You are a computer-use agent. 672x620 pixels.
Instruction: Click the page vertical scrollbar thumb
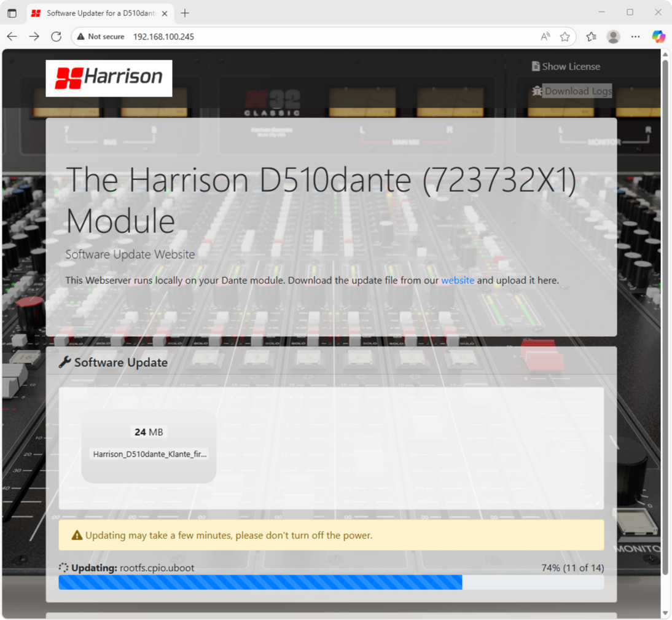click(x=665, y=317)
